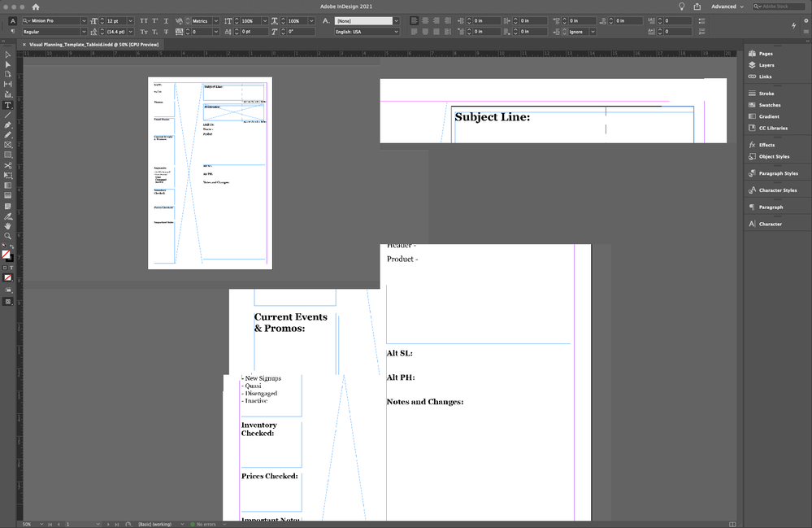Viewport: 812px width, 528px height.
Task: Toggle All Caps formatting
Action: 143,21
